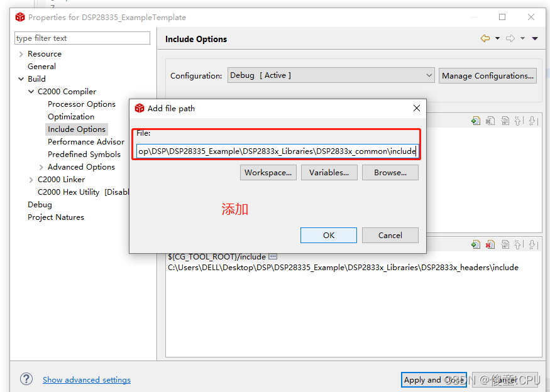Edit selected entry in lower include list

click(x=505, y=244)
